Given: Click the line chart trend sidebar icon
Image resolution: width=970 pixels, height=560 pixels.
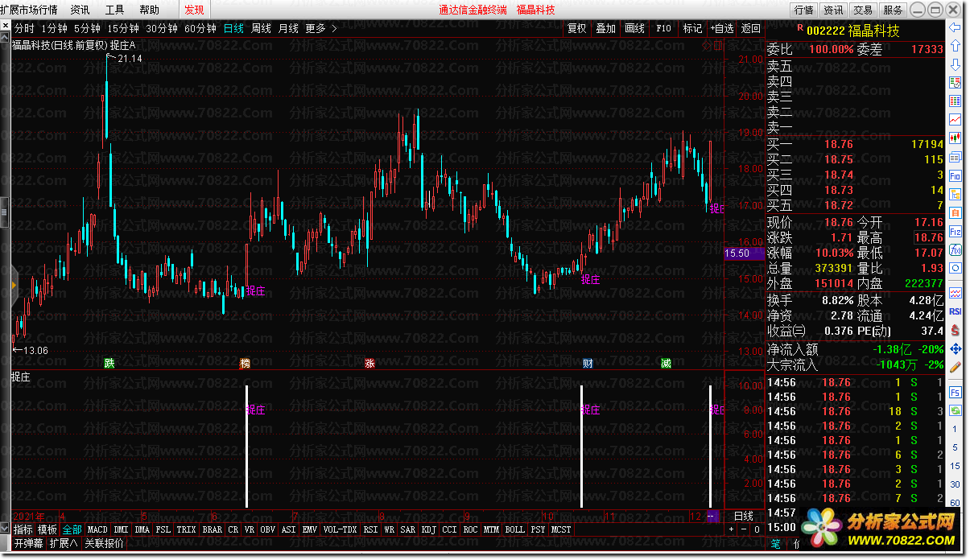Looking at the screenshot, I should tap(956, 119).
